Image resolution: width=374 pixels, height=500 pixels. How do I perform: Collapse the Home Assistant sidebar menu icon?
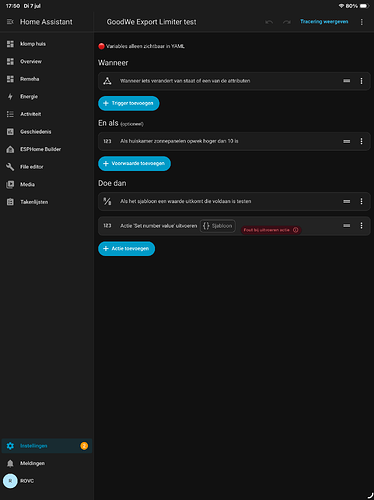pos(10,22)
